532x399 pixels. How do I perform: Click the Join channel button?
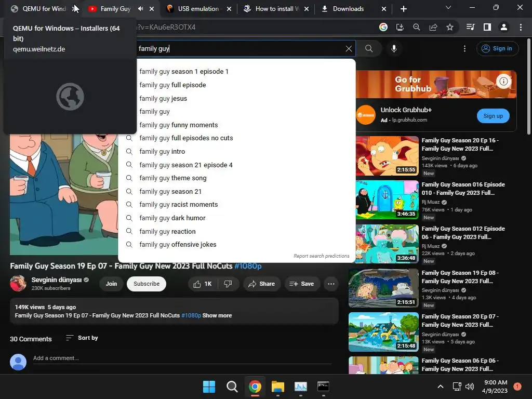coord(111,284)
